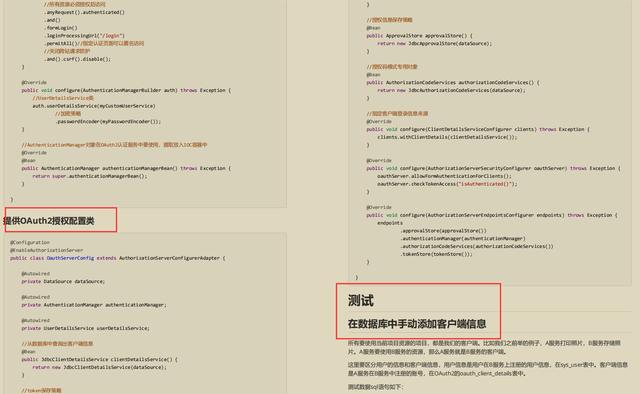Click the '测试' heading
Screen dimensions: 640x394
pos(361,301)
